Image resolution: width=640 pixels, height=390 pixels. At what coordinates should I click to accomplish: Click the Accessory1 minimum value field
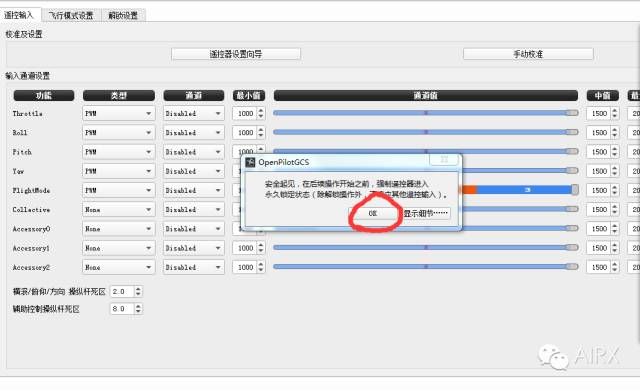click(x=245, y=248)
